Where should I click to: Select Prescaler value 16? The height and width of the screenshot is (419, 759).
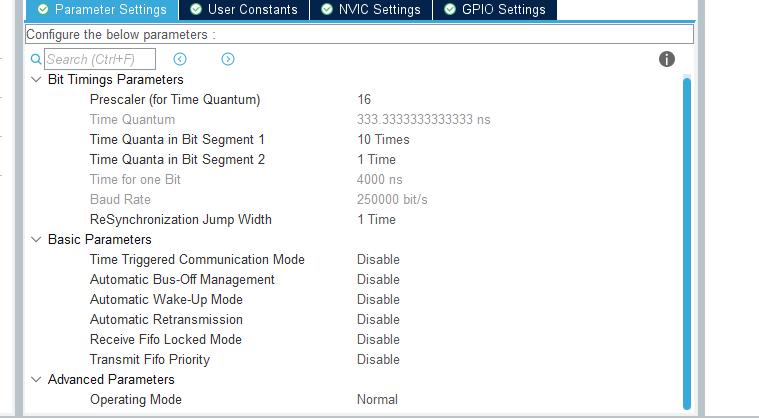click(364, 100)
